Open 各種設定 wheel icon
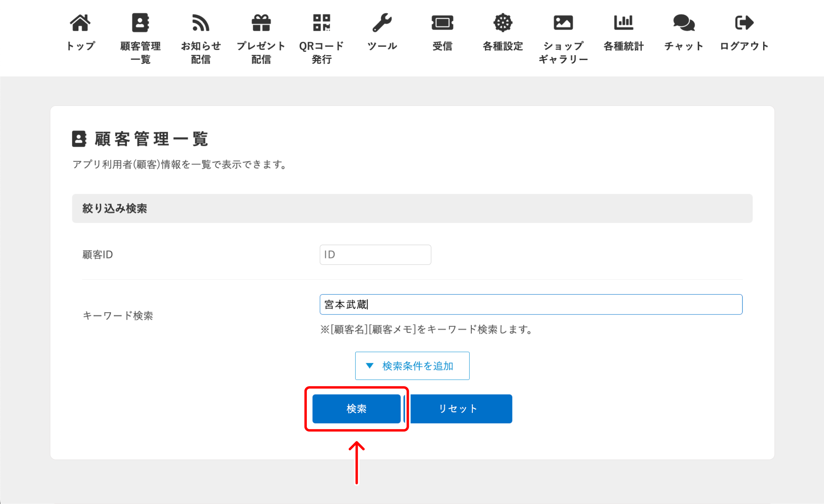This screenshot has height=504, width=824. [x=502, y=23]
